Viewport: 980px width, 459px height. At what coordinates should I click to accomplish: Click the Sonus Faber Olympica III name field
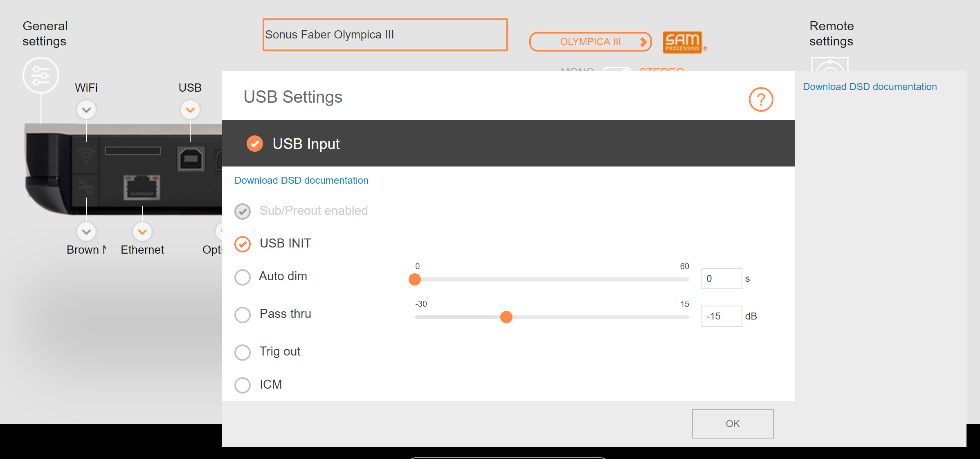[x=385, y=35]
